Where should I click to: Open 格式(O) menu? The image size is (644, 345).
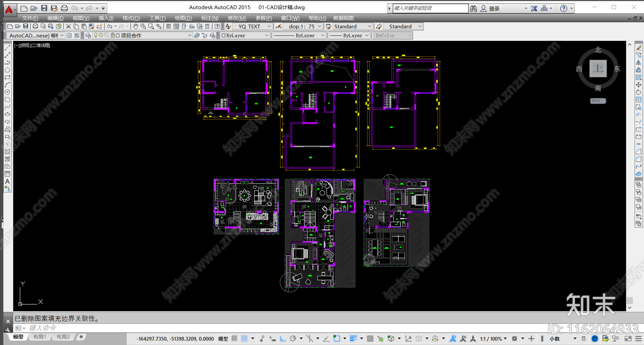[131, 18]
